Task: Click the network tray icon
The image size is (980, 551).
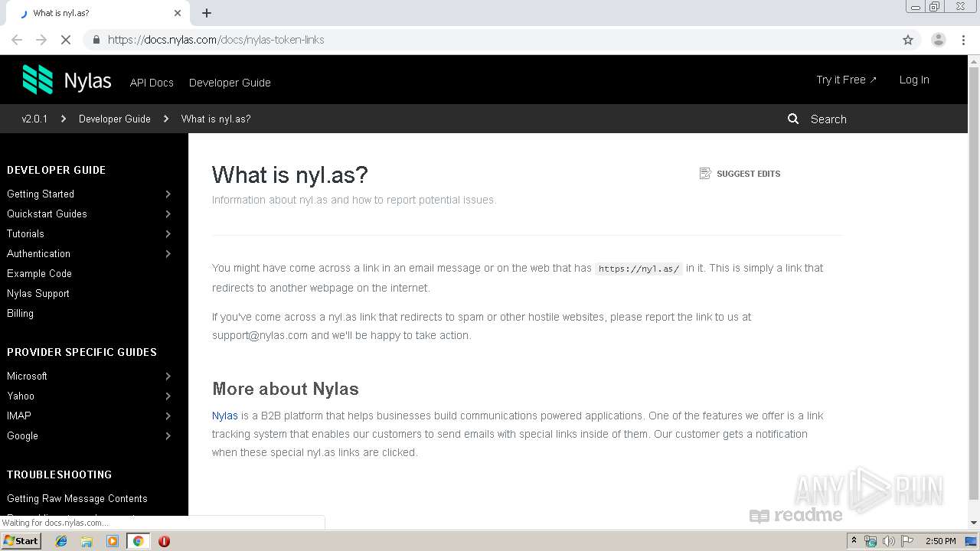Action: [871, 541]
